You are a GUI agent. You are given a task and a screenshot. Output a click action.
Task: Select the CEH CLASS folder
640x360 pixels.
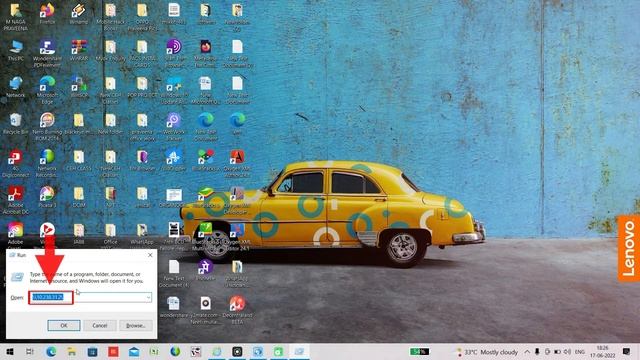pyautogui.click(x=79, y=160)
